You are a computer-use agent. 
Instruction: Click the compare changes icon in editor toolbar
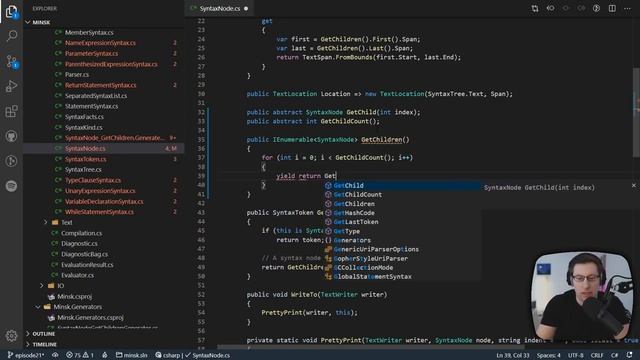[535, 8]
